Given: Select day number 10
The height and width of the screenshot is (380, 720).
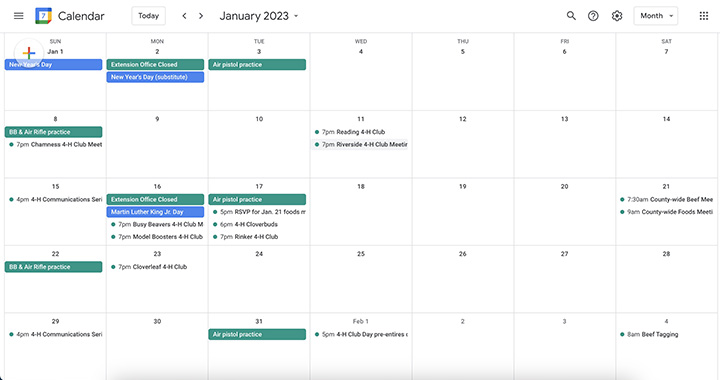Looking at the screenshot, I should pos(259,119).
